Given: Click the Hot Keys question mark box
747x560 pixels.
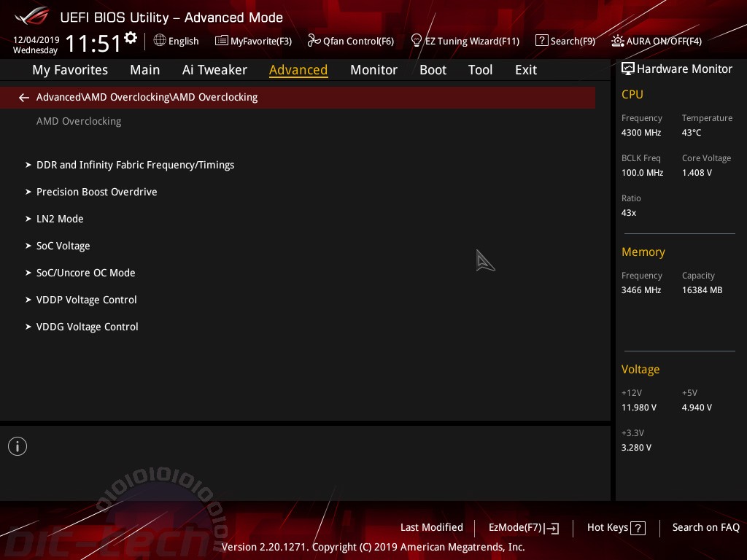Looking at the screenshot, I should tap(638, 528).
